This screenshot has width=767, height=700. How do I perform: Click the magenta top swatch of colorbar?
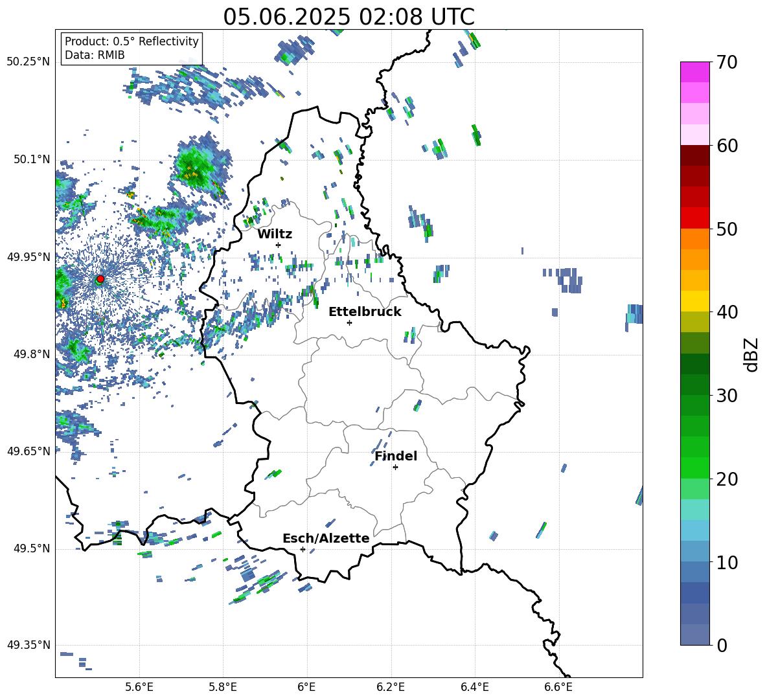click(694, 73)
